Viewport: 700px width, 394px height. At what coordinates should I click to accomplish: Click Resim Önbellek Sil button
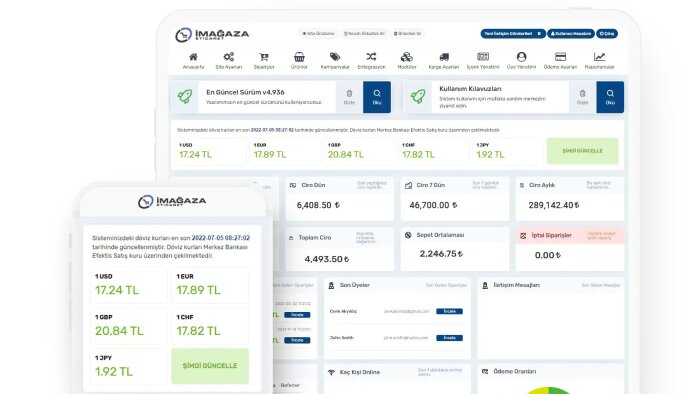[x=364, y=33]
